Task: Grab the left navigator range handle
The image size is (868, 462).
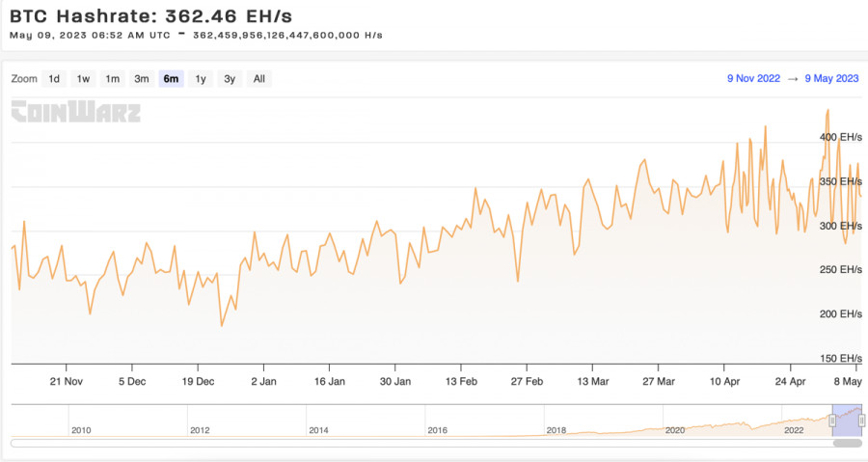Action: 832,421
